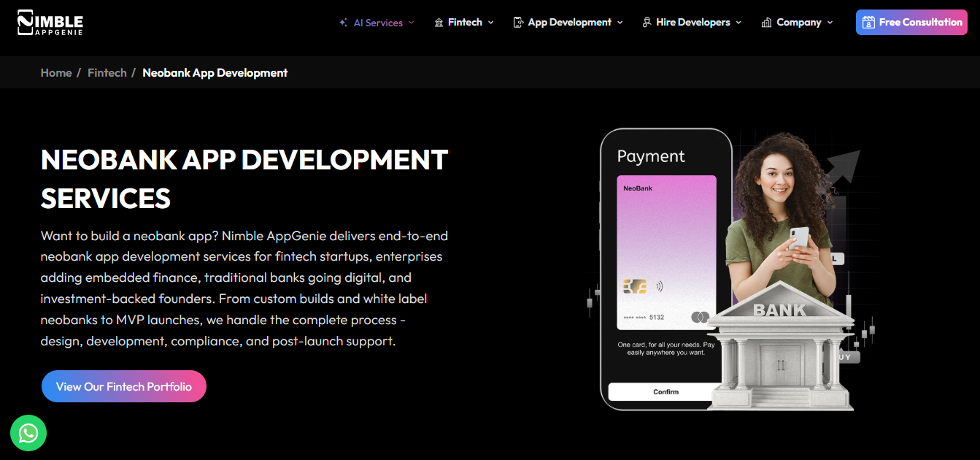The height and width of the screenshot is (460, 980).
Task: Click the Hire Developers person icon
Action: coord(647,23)
